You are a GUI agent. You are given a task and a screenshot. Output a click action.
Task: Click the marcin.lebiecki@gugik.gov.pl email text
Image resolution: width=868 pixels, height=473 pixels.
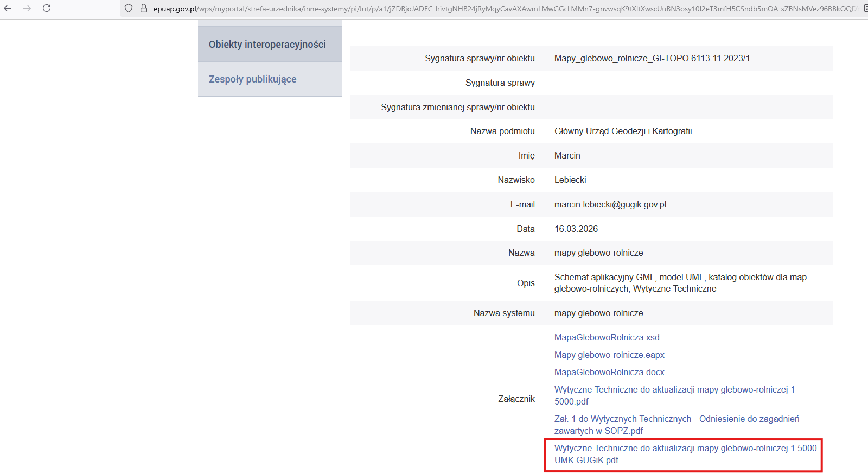pyautogui.click(x=610, y=205)
